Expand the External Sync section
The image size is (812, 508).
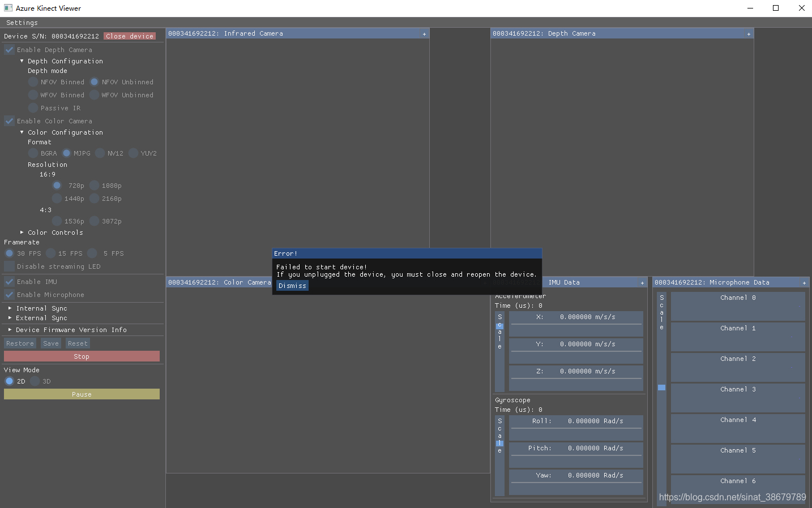pyautogui.click(x=10, y=318)
